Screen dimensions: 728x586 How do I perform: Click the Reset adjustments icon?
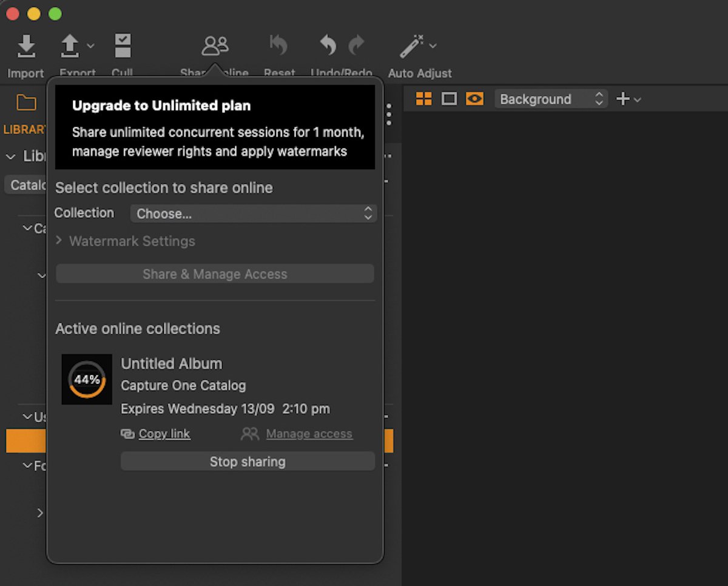click(x=278, y=44)
